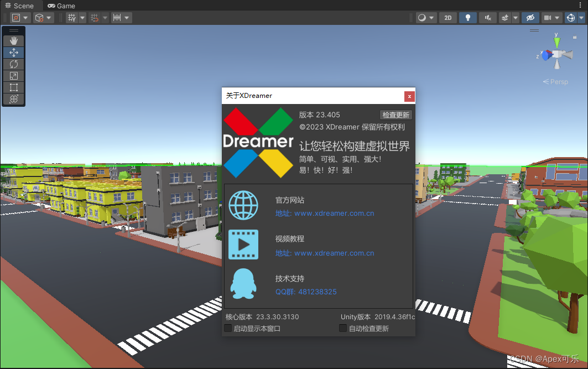Select the Rect transform tool
The image size is (588, 369).
(x=13, y=87)
